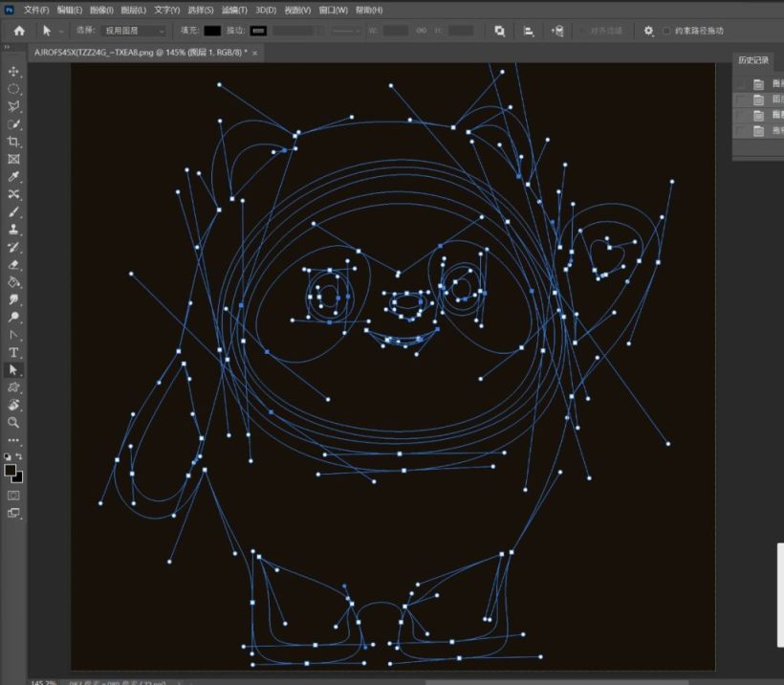Image resolution: width=784 pixels, height=685 pixels.
Task: Open the 选择 layer dropdown
Action: [135, 31]
